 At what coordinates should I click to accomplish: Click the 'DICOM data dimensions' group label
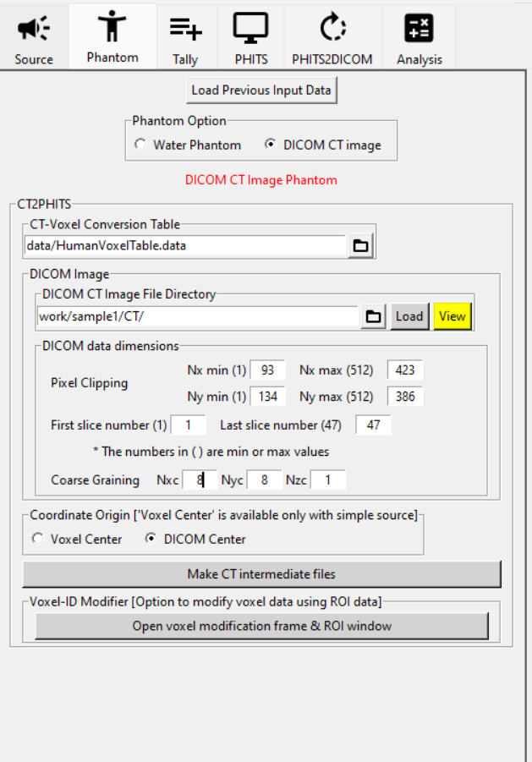pyautogui.click(x=111, y=346)
